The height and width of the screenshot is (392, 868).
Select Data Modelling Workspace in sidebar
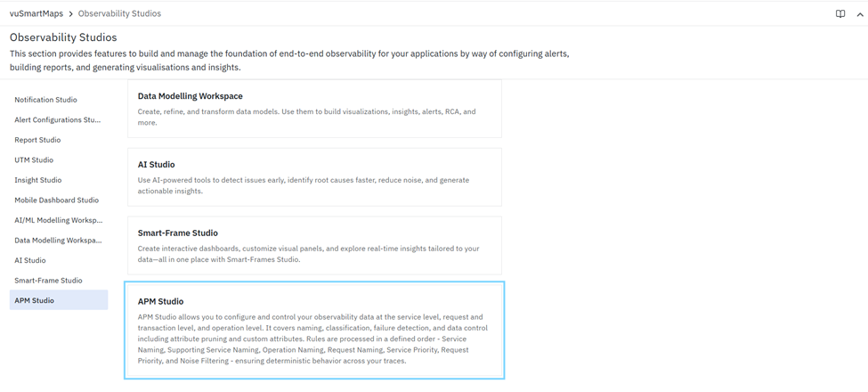click(59, 241)
